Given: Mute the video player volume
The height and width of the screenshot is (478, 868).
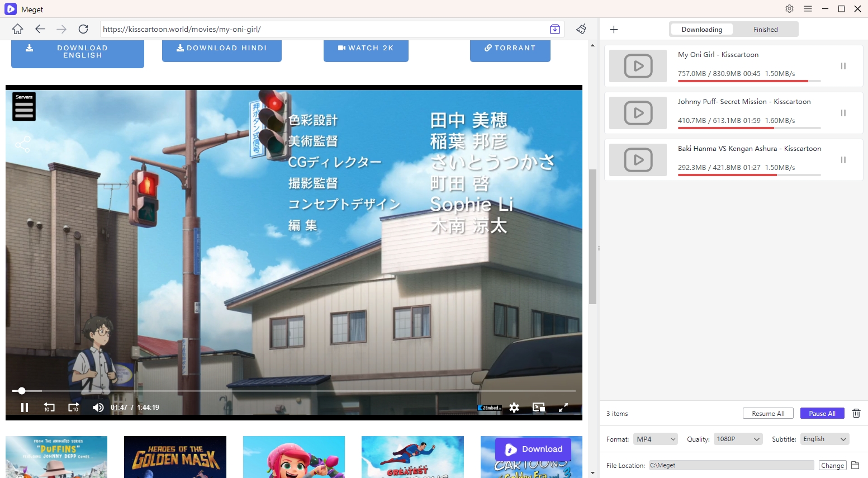Looking at the screenshot, I should [98, 408].
